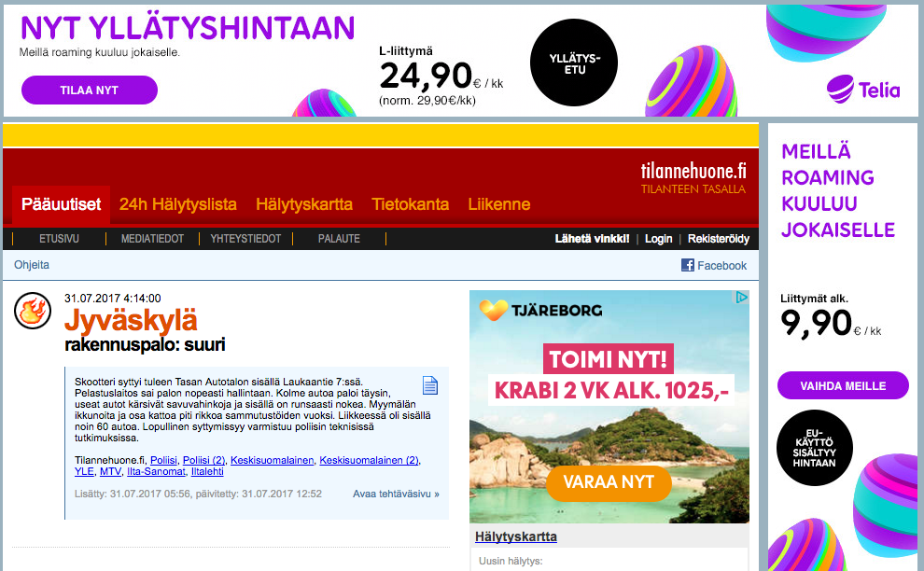
Task: Select the Tietokanta tab
Action: 410,204
